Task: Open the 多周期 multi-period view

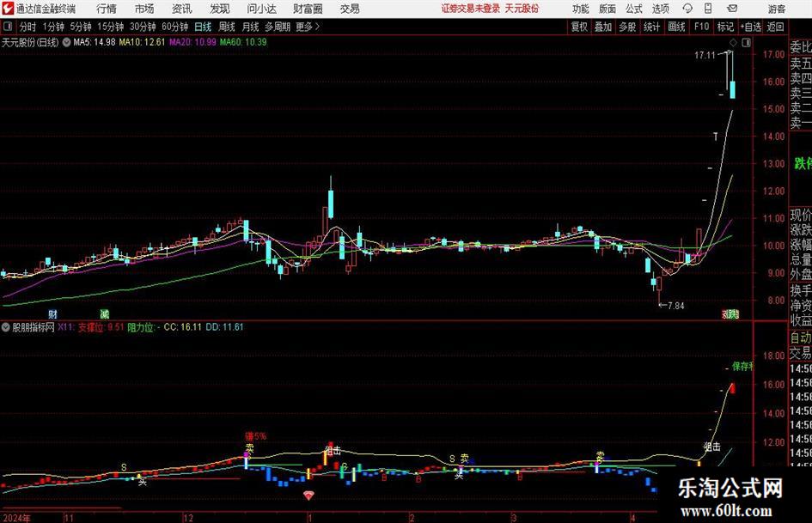Action: coord(278,27)
